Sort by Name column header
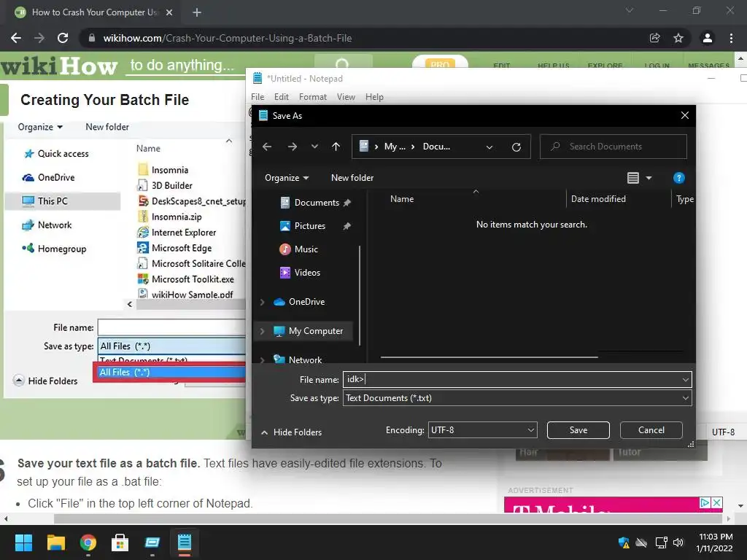Image resolution: width=747 pixels, height=560 pixels. coord(402,199)
